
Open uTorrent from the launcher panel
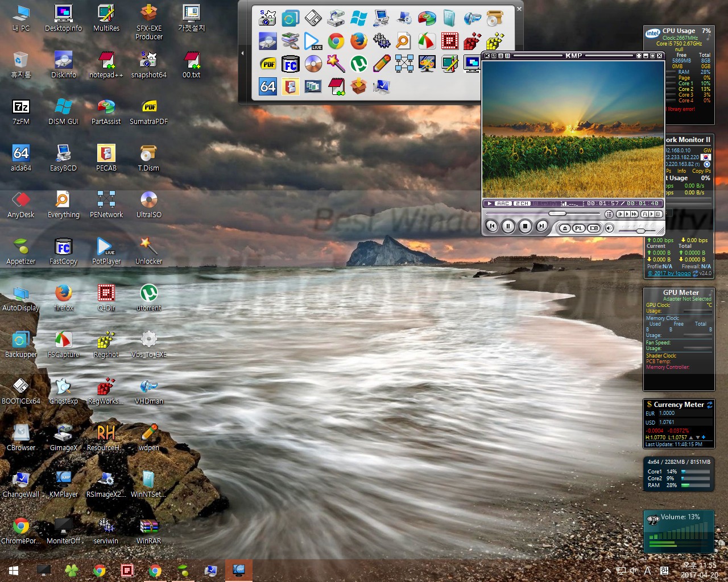pos(359,64)
